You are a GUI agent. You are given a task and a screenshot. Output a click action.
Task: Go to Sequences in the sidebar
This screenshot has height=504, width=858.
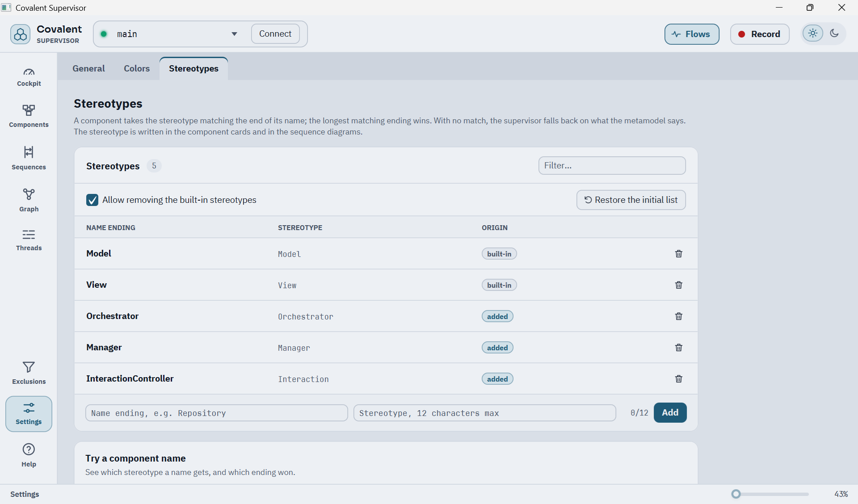[x=29, y=158]
